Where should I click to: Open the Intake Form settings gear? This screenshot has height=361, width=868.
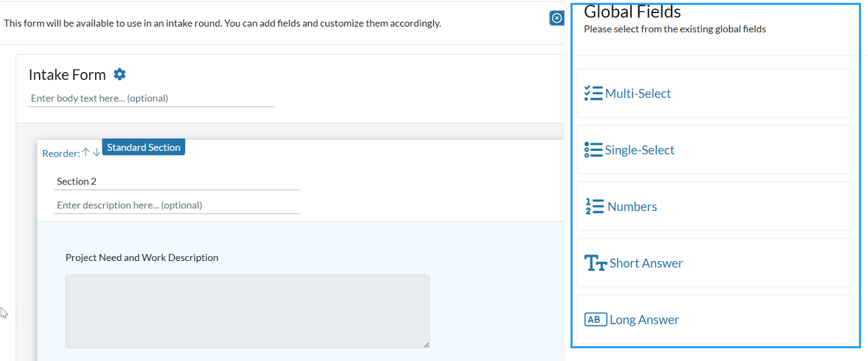119,74
